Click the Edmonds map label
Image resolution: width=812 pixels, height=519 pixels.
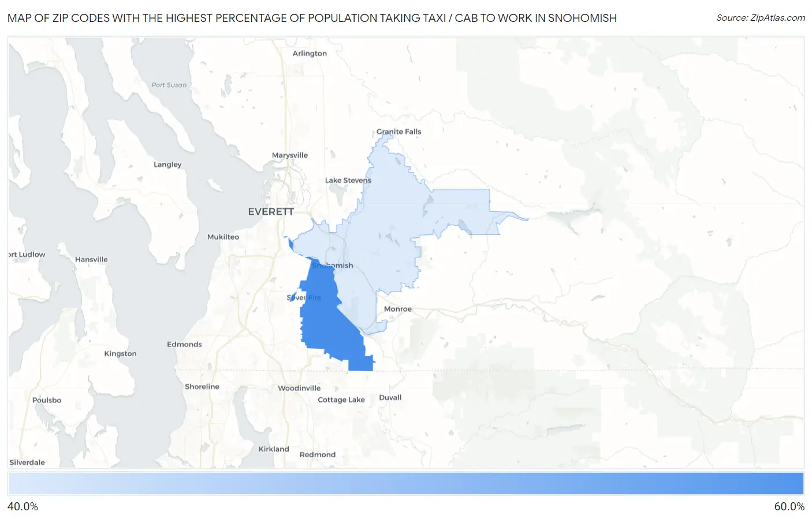coord(184,344)
